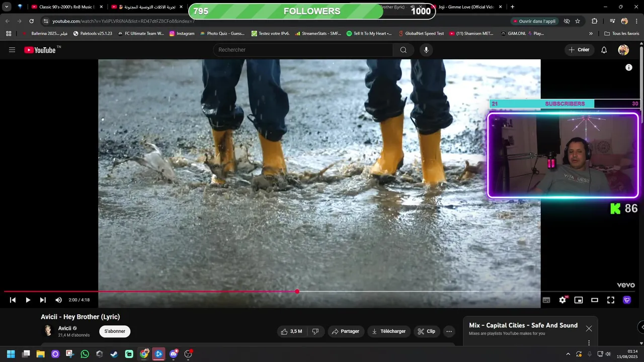Show more bookmarks chevron
This screenshot has width=644, height=362.
[x=591, y=34]
